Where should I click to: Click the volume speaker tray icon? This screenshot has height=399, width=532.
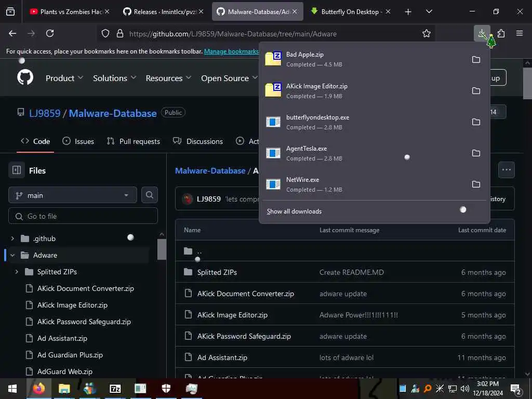pyautogui.click(x=464, y=389)
